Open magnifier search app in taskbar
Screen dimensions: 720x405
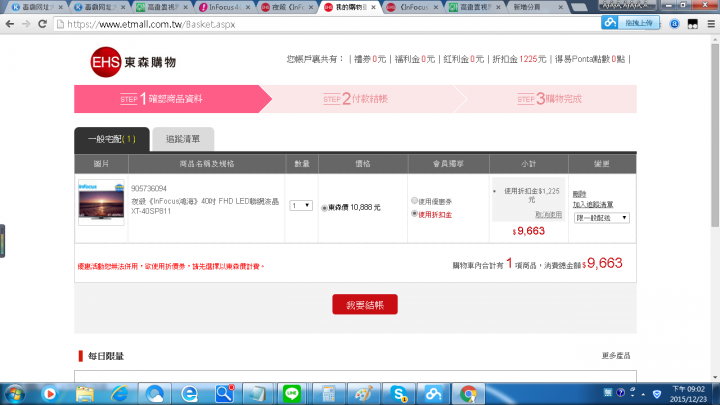(224, 394)
